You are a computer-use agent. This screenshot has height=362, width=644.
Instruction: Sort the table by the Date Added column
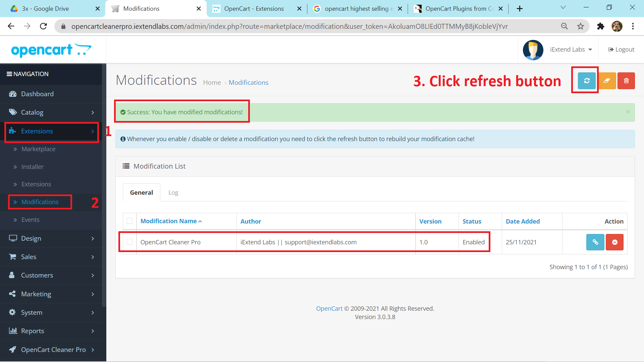pyautogui.click(x=523, y=221)
